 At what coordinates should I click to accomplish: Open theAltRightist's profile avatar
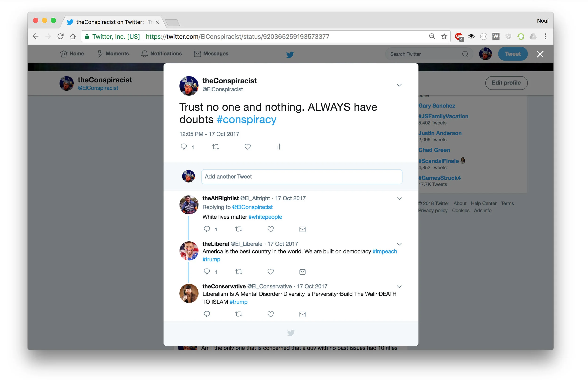189,205
